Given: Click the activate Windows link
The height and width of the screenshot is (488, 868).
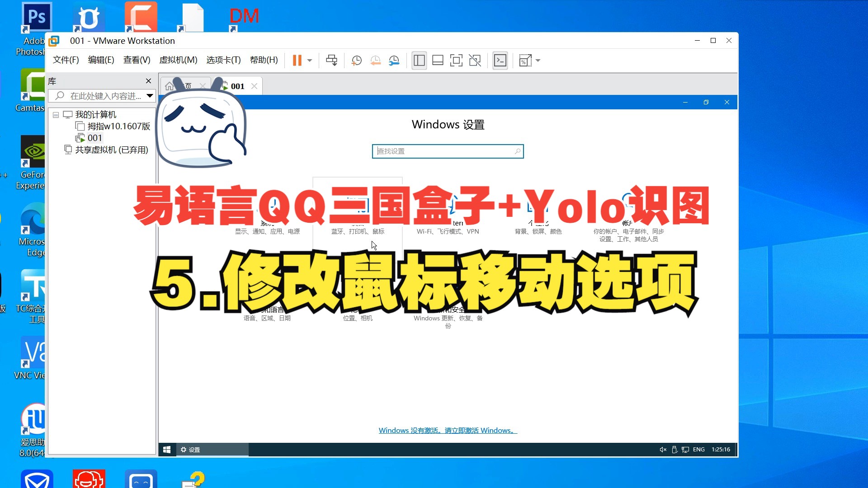Looking at the screenshot, I should coord(448,430).
